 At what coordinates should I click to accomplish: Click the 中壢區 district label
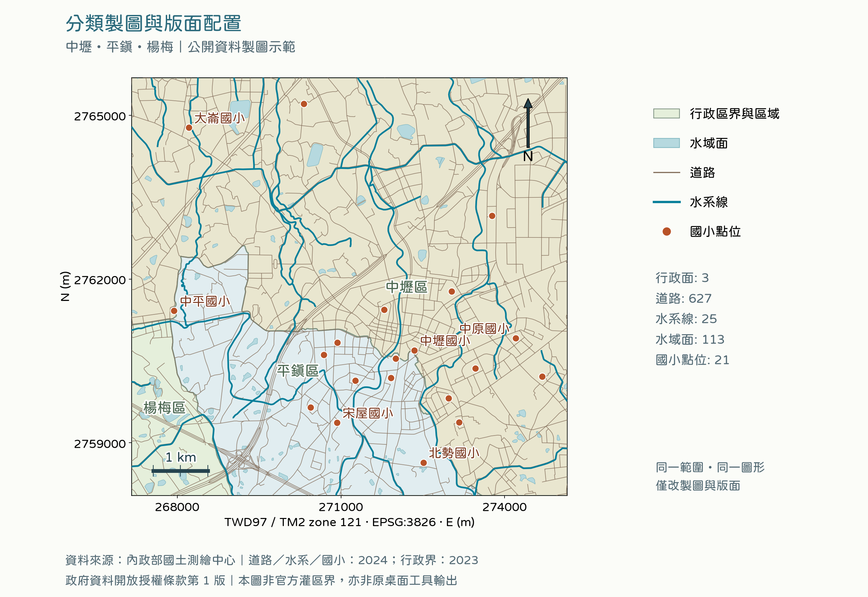[x=406, y=287]
